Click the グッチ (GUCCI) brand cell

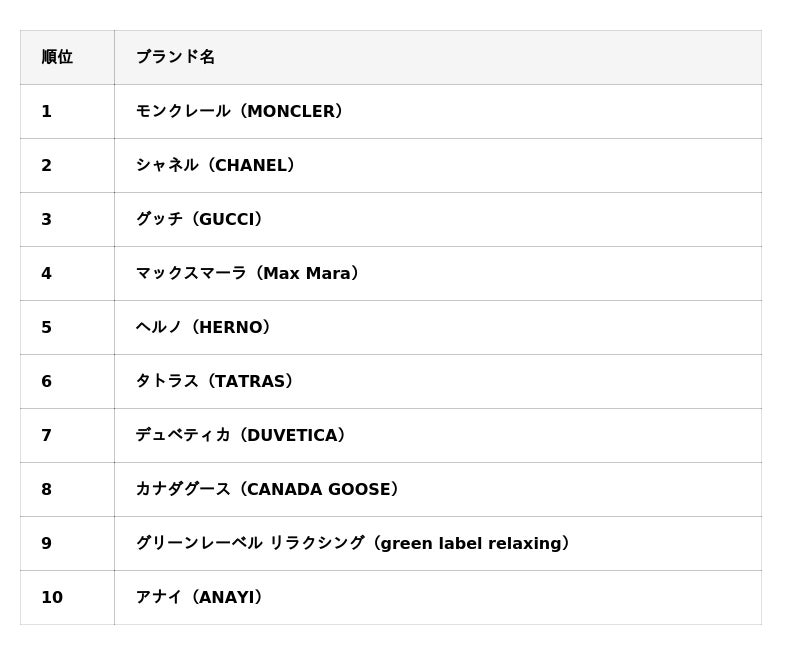pyautogui.click(x=200, y=219)
